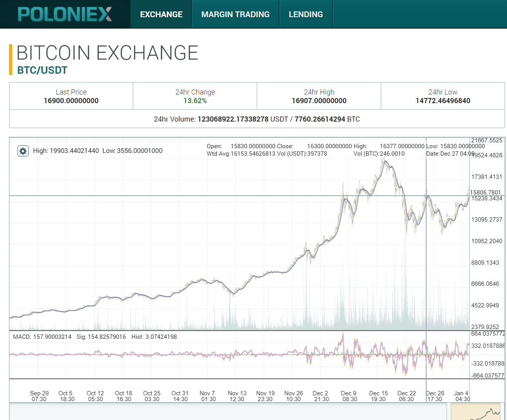The image size is (507, 420).
Task: Go to the Lending tab
Action: 306,15
